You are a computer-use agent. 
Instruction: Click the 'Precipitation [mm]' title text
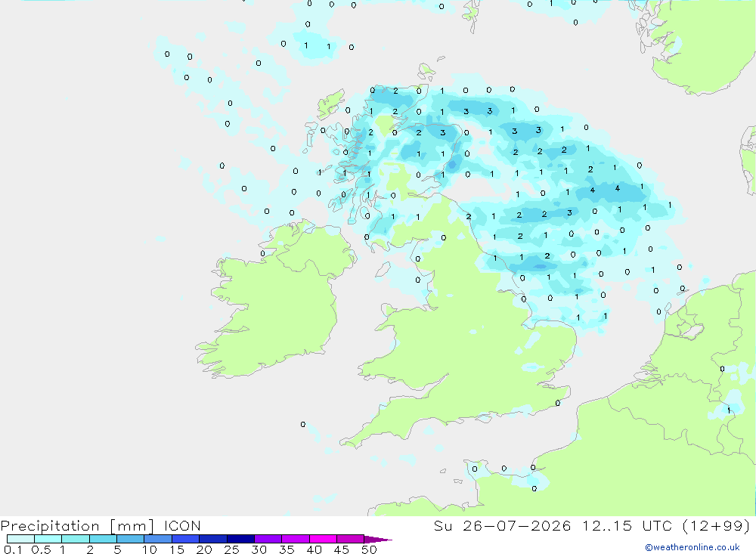click(77, 526)
